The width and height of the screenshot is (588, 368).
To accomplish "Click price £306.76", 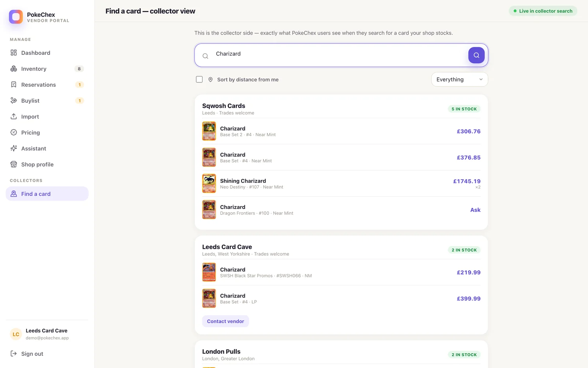I will point(469,131).
